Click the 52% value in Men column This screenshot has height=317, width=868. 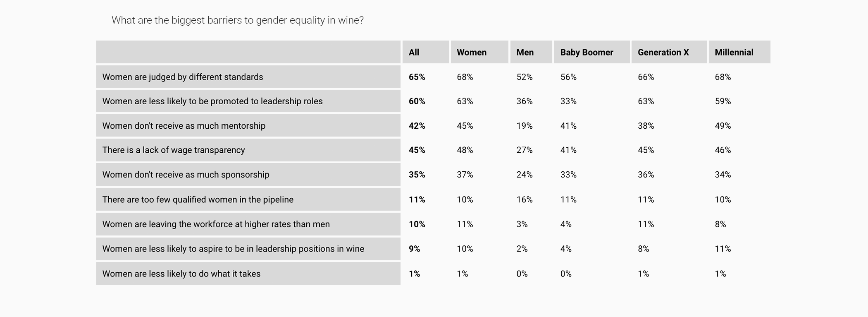(525, 77)
